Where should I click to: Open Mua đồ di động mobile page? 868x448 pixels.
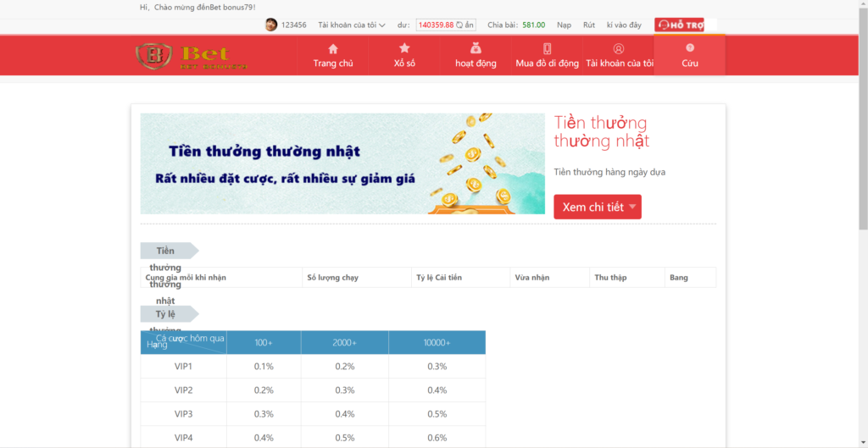click(547, 56)
